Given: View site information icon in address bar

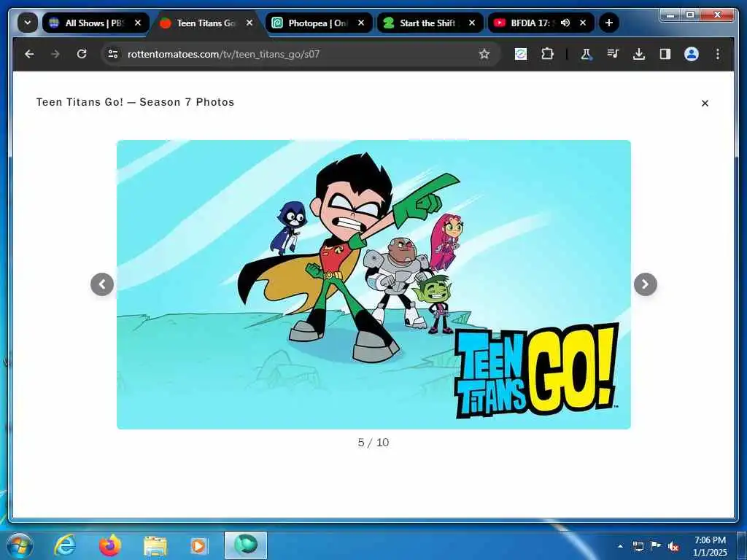Looking at the screenshot, I should coord(113,54).
